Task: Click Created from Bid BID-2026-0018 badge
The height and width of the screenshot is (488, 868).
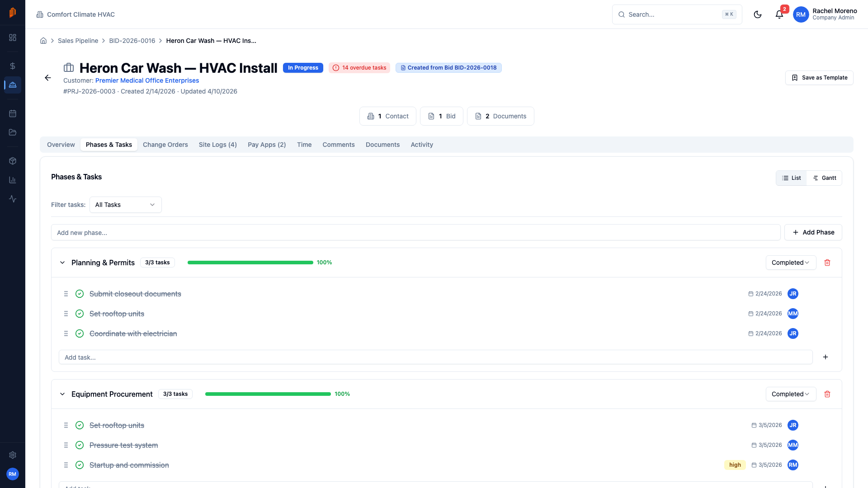Action: coord(448,68)
